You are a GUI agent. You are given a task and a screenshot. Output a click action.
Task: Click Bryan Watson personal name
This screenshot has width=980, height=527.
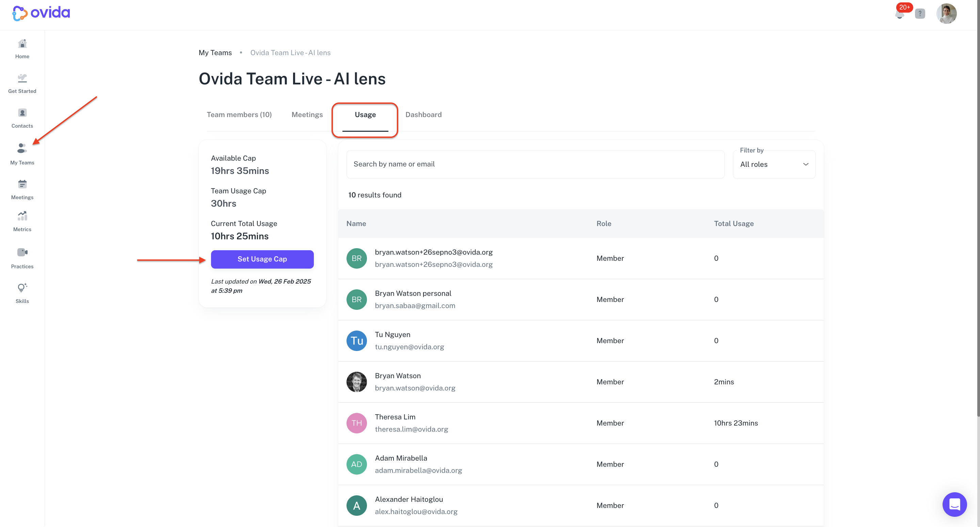(x=413, y=293)
